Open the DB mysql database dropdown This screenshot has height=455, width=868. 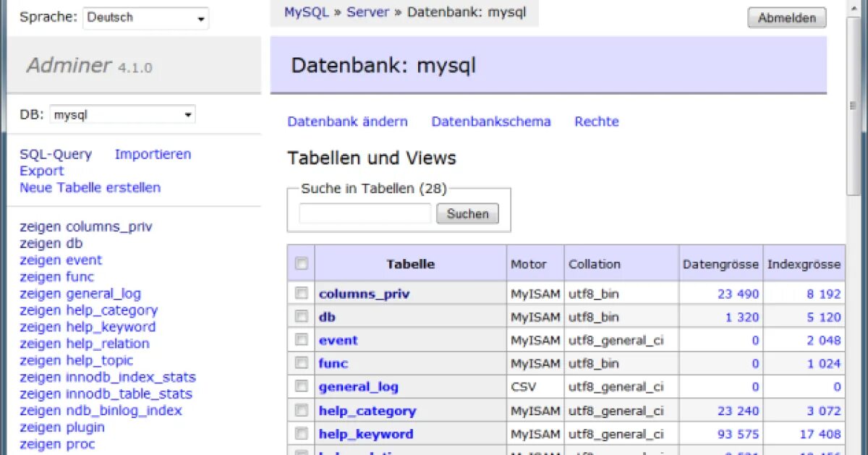point(122,114)
